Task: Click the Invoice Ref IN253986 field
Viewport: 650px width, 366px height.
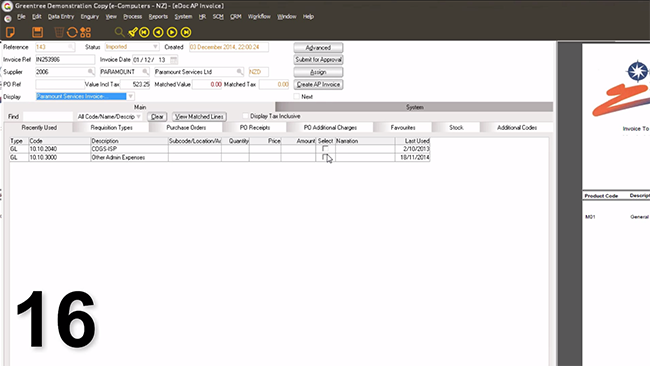Action: (65, 60)
